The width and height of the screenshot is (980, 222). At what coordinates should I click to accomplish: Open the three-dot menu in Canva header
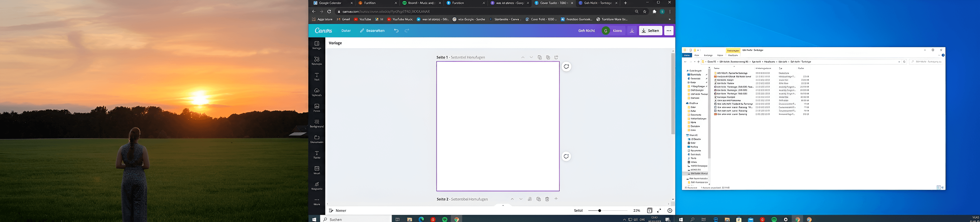click(668, 30)
